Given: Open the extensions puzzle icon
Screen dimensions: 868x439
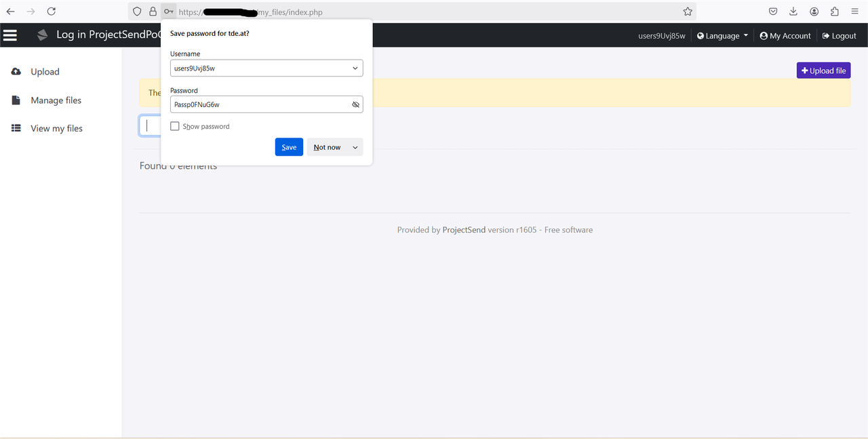Looking at the screenshot, I should click(835, 12).
